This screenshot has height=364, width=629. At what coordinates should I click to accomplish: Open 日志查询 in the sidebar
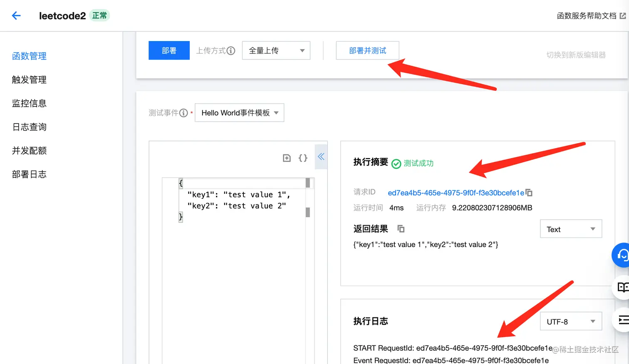29,127
